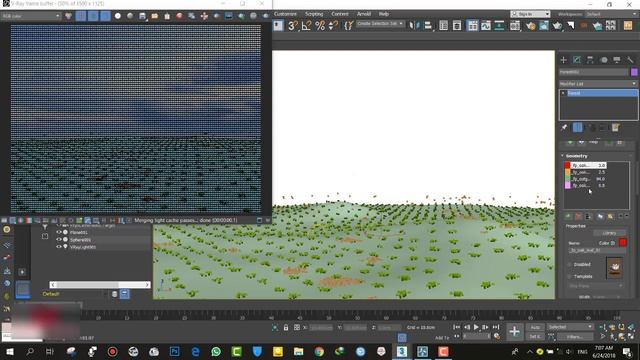Click the track mouse crosshair icon in frame buffer
The width and height of the screenshot is (640, 360).
pos(204,16)
